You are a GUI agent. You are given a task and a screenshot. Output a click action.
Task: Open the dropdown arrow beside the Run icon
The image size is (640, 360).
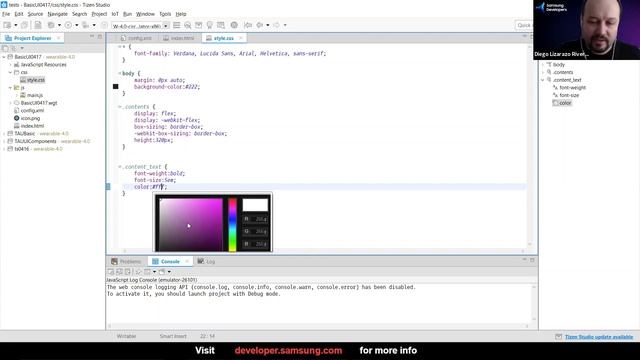77,25
